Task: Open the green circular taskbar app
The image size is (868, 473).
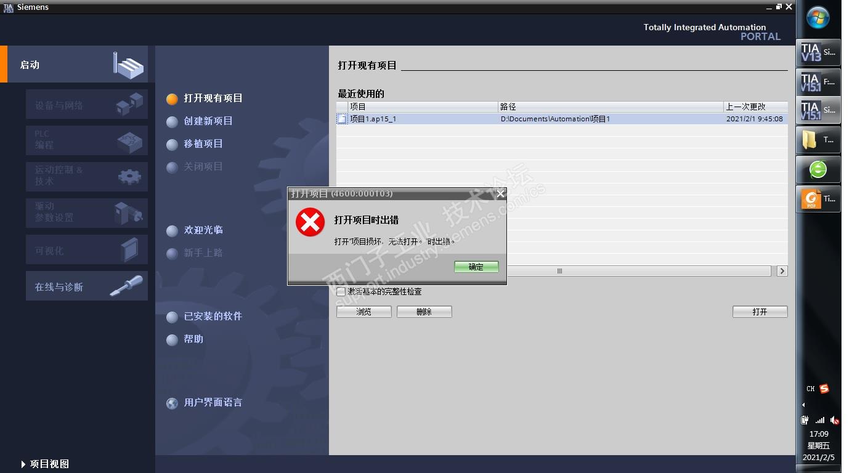Action: tap(818, 169)
